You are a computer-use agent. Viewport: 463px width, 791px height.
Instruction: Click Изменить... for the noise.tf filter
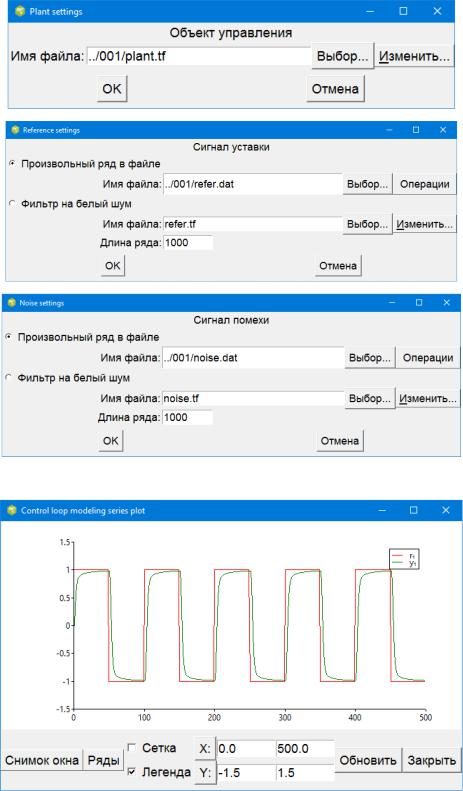coord(428,399)
